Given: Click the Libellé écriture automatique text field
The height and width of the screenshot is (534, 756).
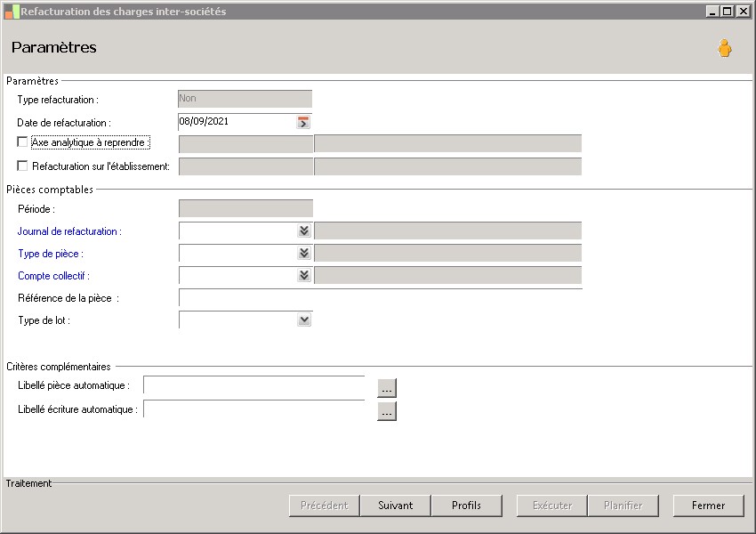Looking at the screenshot, I should coord(254,409).
